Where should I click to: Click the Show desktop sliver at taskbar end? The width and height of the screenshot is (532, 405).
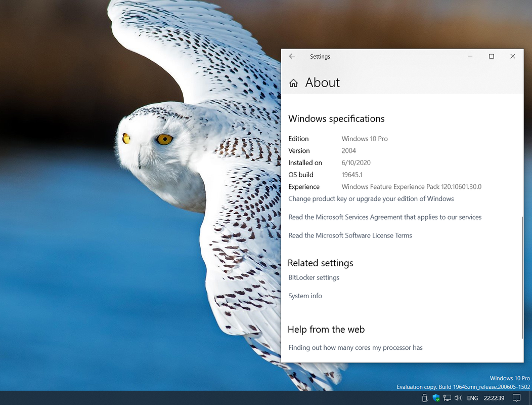click(x=530, y=398)
